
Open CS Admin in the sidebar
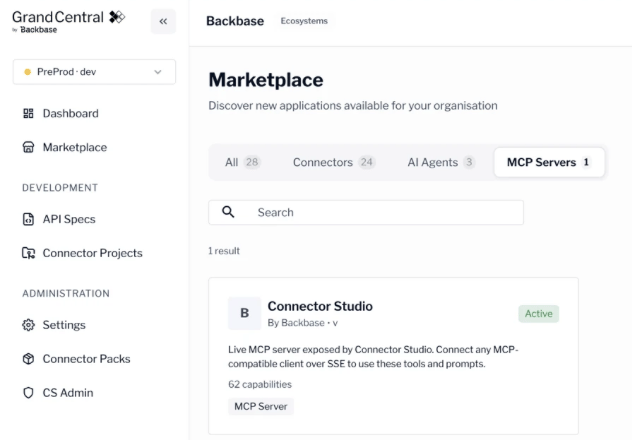tap(68, 393)
